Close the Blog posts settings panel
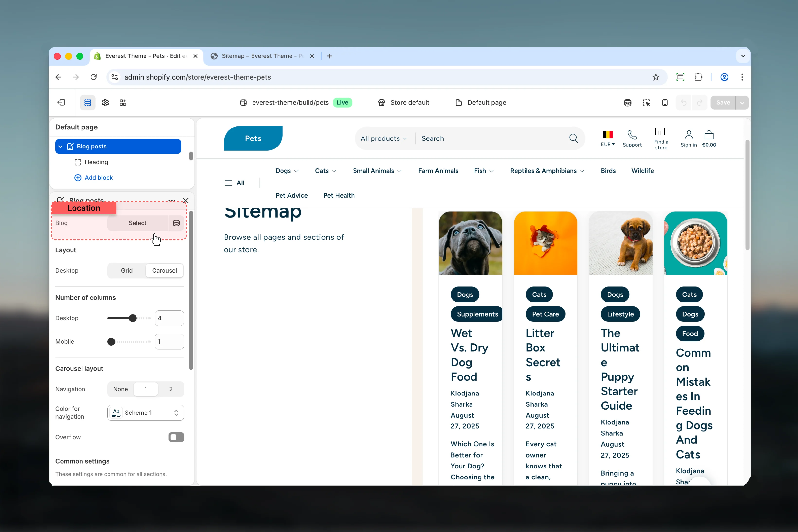The width and height of the screenshot is (798, 532). [185, 201]
